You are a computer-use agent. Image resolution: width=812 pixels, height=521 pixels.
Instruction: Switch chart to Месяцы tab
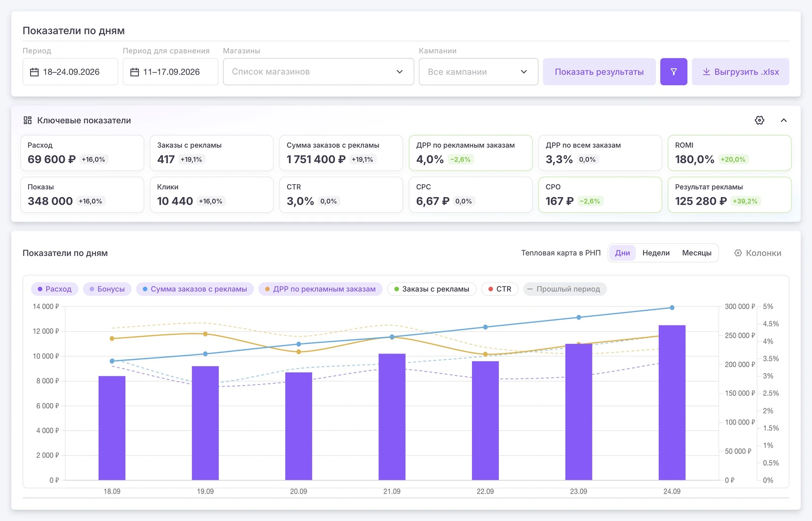[696, 253]
